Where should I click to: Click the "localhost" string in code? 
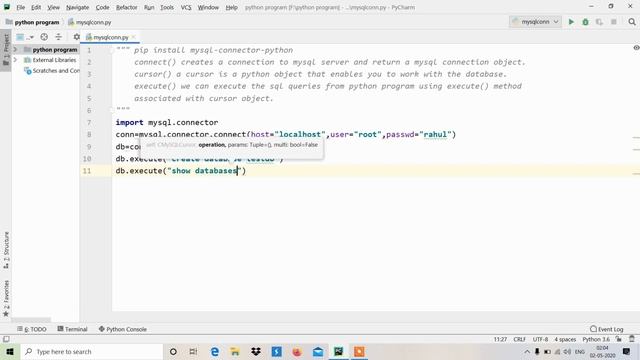coord(300,134)
